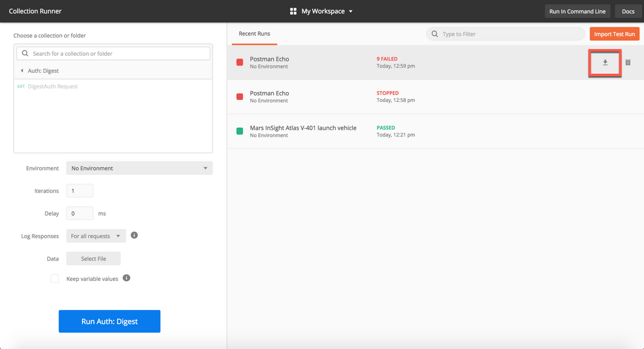Screen dimensions: 644x349
Task: Select the DigestAuth Request item
Action: click(x=53, y=86)
